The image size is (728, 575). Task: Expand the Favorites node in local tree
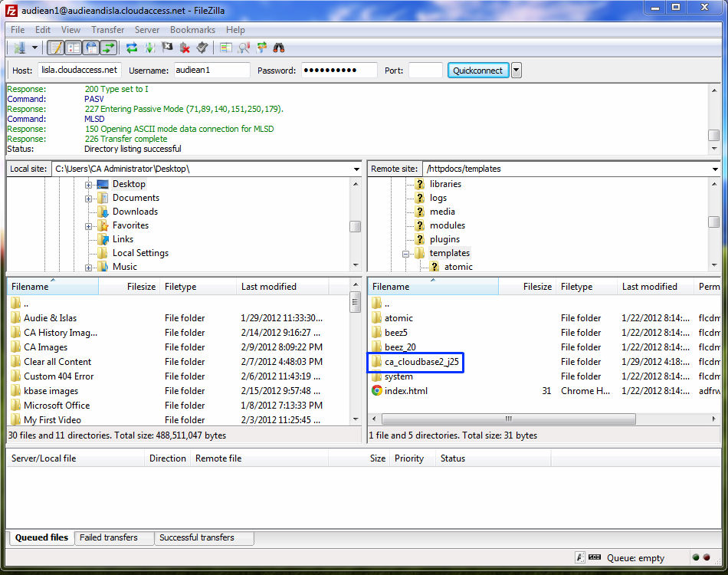point(88,227)
